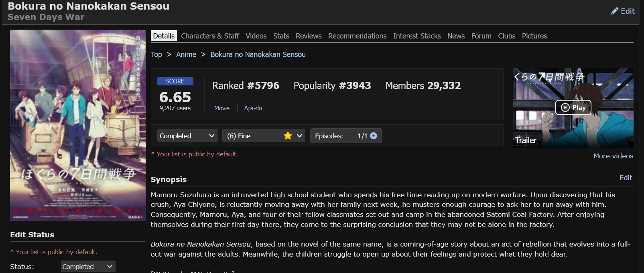Open the (6) Fine score dropdown
This screenshot has width=644, height=273.
point(264,136)
